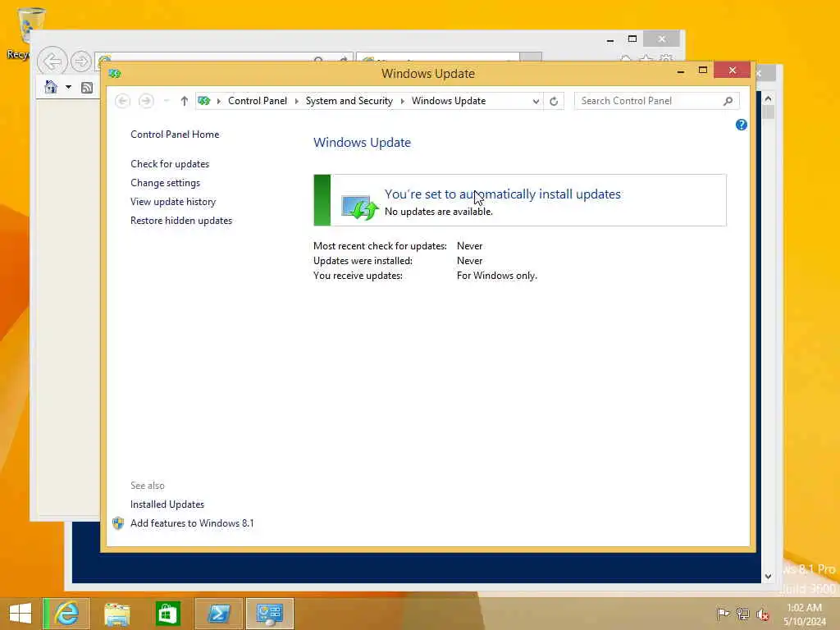The image size is (840, 630).
Task: Open Windows Store from taskbar
Action: point(167,614)
